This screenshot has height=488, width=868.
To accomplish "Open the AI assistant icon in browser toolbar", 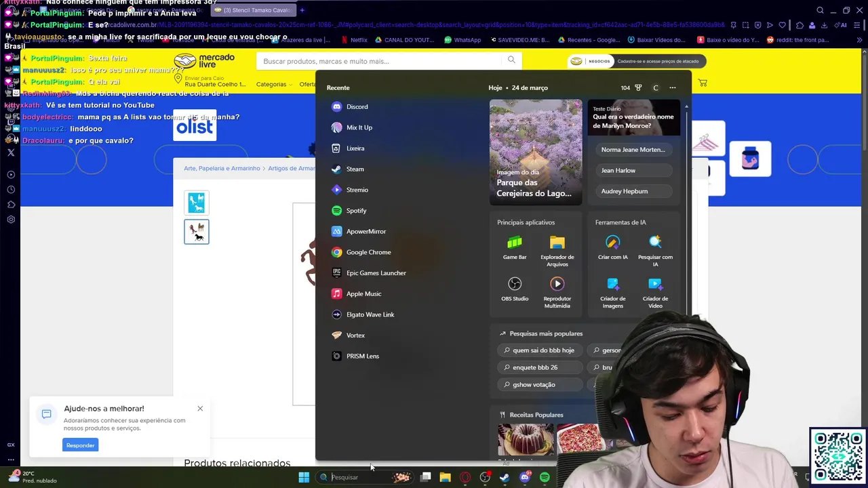I will (x=842, y=25).
